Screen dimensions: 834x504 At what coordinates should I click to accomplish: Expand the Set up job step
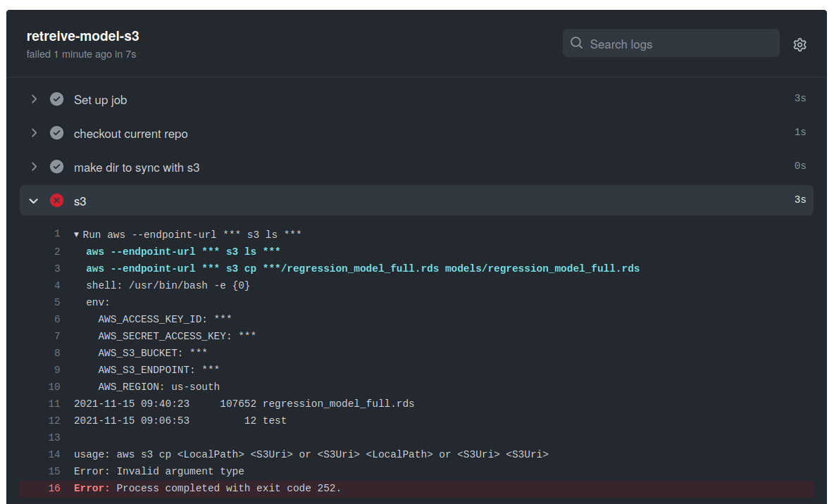34,99
